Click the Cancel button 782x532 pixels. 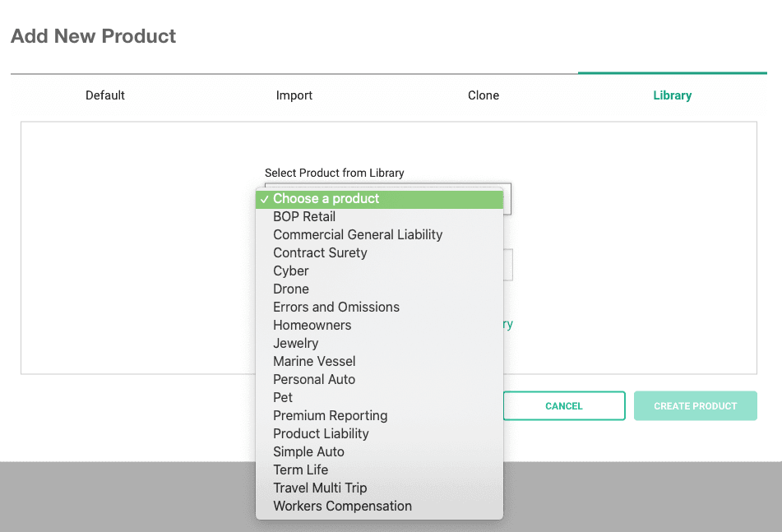tap(564, 406)
